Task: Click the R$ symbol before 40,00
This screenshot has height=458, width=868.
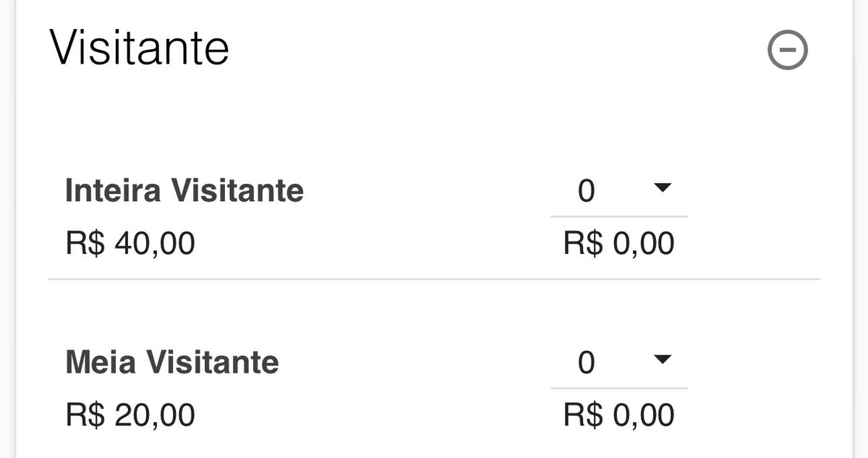Action: click(x=85, y=244)
